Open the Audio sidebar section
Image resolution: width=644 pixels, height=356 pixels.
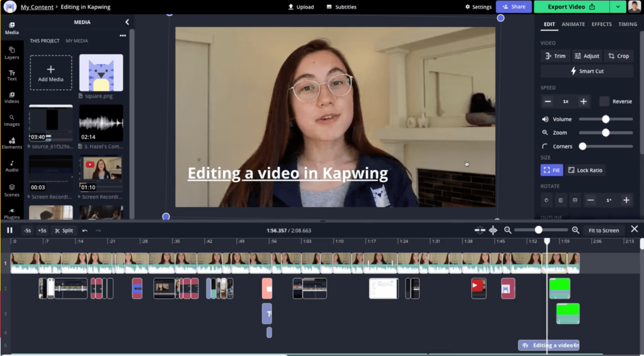tap(12, 166)
